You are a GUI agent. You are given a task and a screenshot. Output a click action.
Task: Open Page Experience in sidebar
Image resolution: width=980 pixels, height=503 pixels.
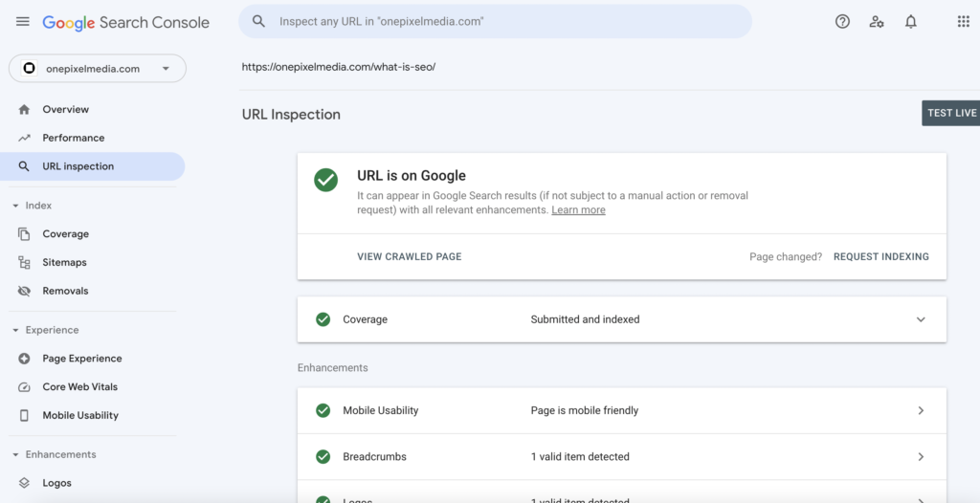point(82,359)
